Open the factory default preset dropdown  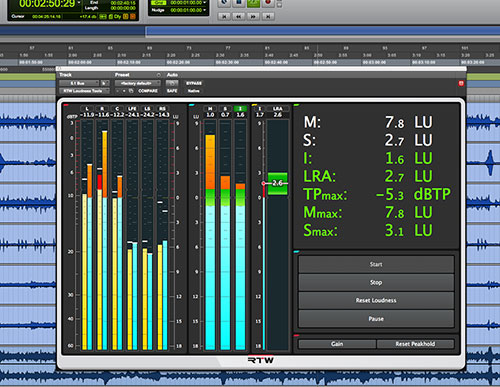pyautogui.click(x=138, y=83)
